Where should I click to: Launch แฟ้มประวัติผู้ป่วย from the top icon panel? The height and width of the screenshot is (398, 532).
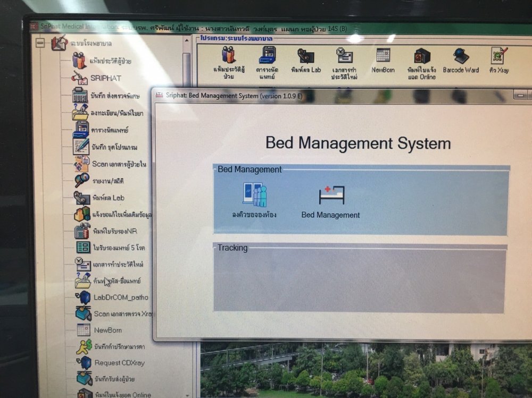tap(229, 63)
